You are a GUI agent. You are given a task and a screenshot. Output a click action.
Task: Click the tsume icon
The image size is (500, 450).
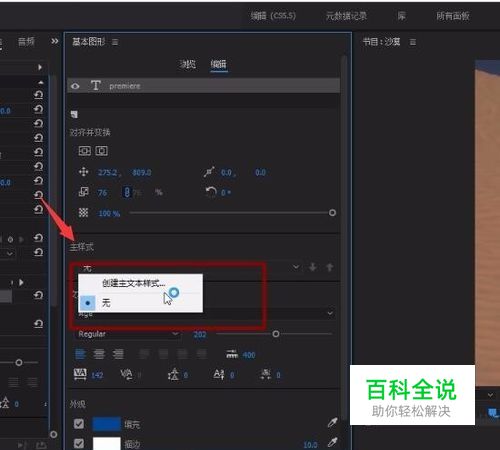[x=266, y=374]
